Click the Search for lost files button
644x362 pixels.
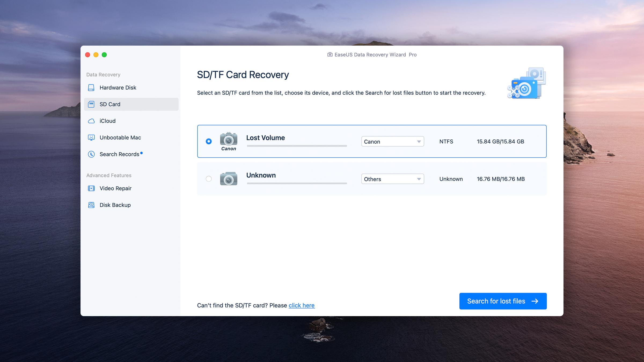(503, 301)
